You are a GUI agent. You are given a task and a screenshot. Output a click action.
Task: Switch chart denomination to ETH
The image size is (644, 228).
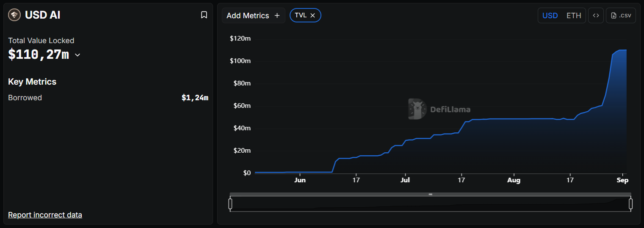point(574,16)
